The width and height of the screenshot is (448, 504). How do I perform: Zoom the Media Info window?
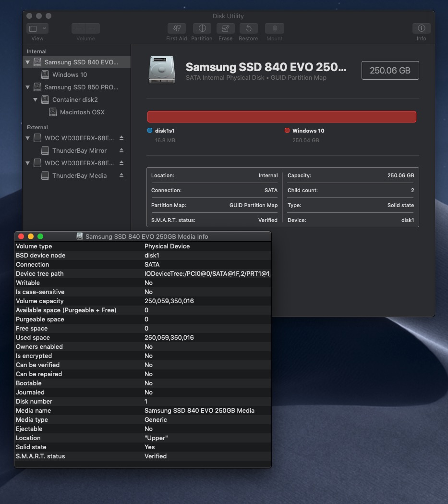[x=40, y=236]
